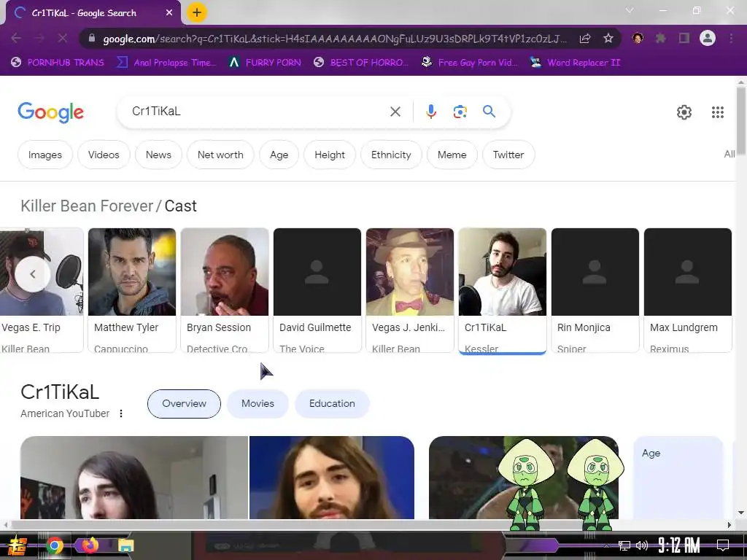This screenshot has height=560, width=747.
Task: Select the Cr1TiKaL Kessler cast card
Action: [x=503, y=290]
